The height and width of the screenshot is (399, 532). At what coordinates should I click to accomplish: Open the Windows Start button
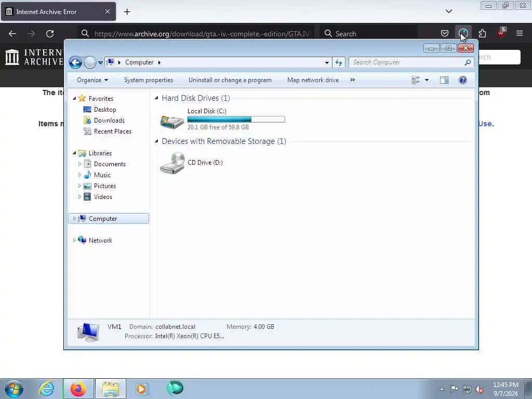(x=14, y=389)
